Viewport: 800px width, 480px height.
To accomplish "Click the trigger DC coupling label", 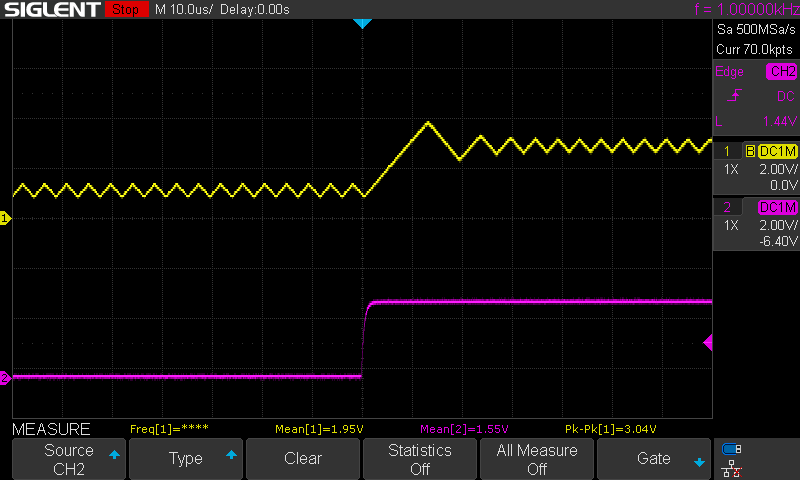I will click(x=786, y=96).
